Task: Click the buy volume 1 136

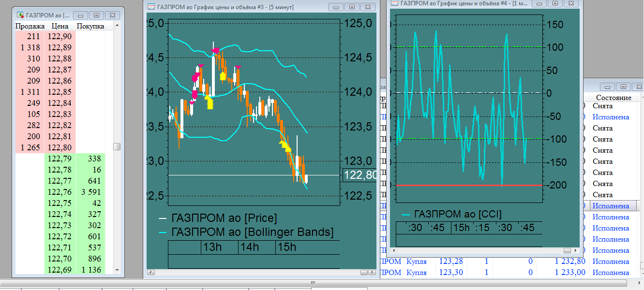Action: pos(90,270)
